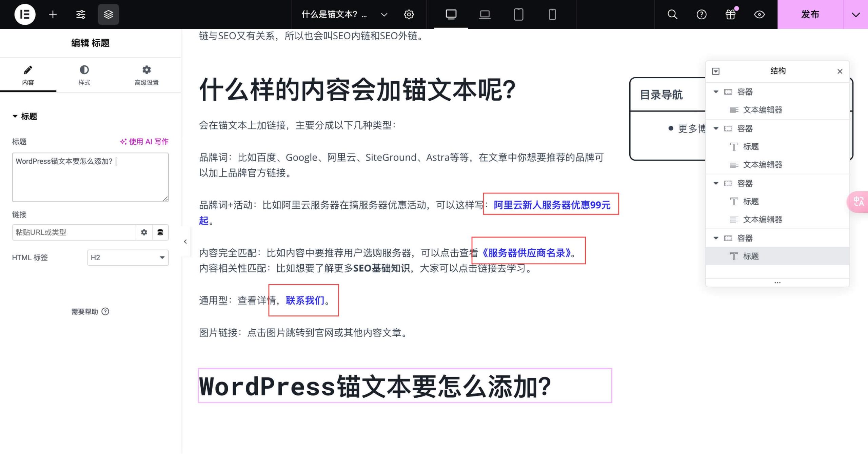Click the 发布 publish button
The height and width of the screenshot is (454, 868).
810,14
